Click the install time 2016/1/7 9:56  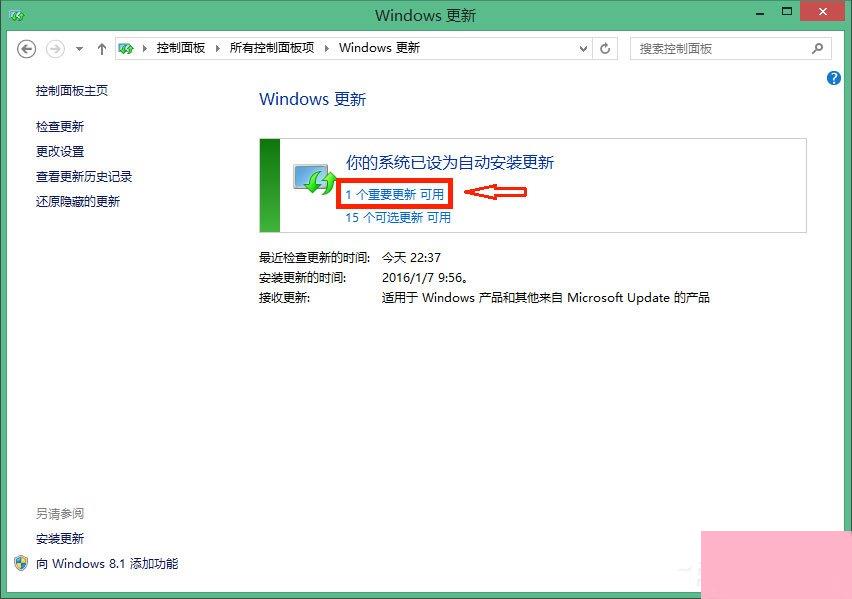pos(424,277)
